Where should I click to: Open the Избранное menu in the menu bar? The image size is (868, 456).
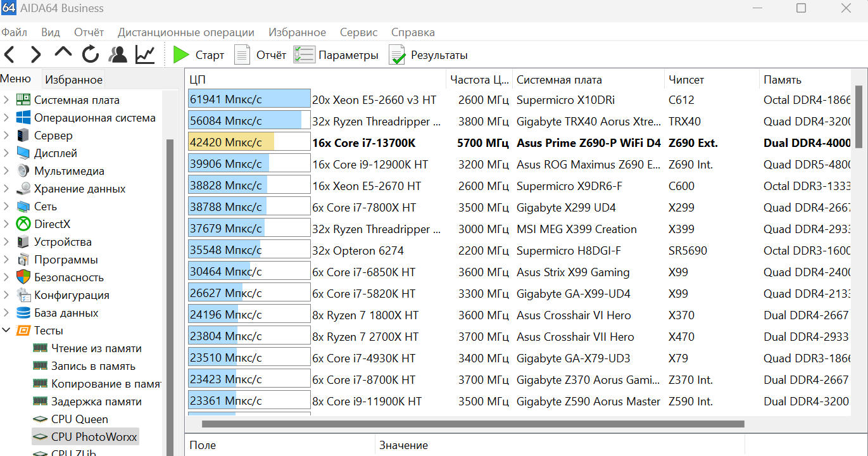tap(298, 32)
